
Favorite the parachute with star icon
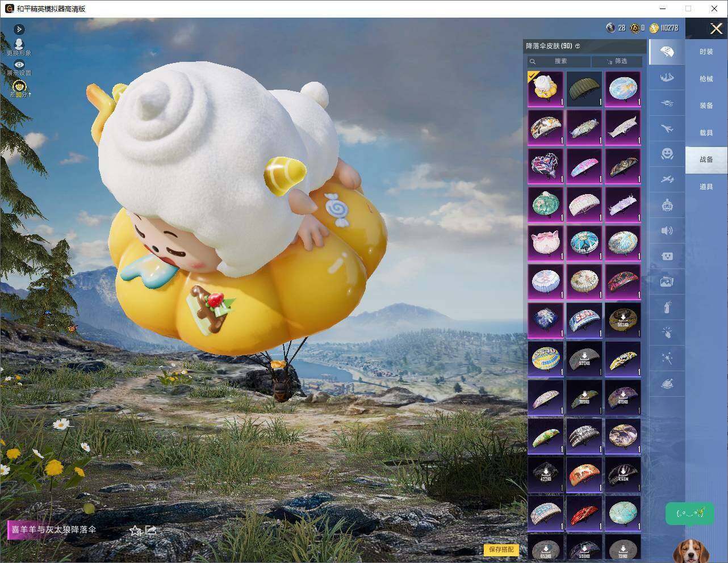click(x=135, y=531)
